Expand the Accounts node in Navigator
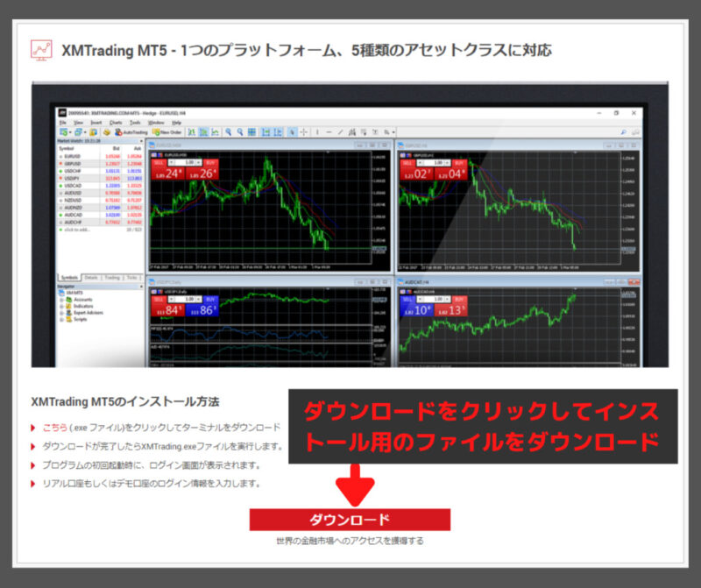This screenshot has height=588, width=701. (61, 300)
